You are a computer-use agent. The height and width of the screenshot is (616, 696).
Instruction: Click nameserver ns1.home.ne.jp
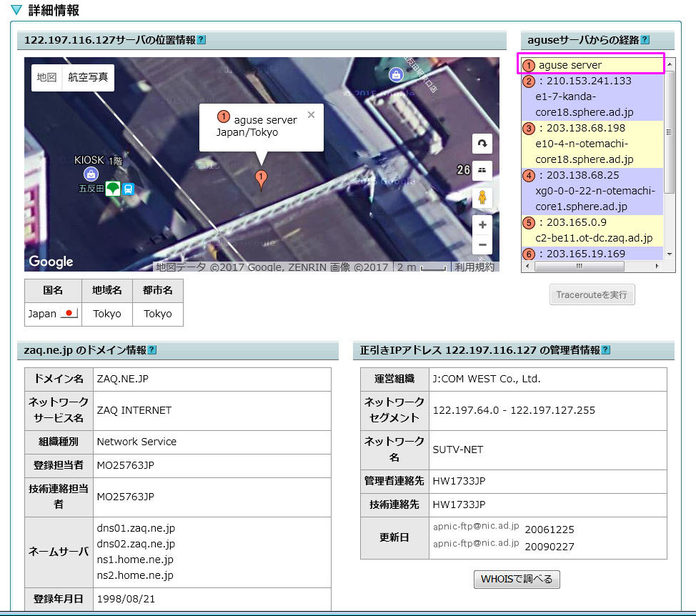coord(135,560)
